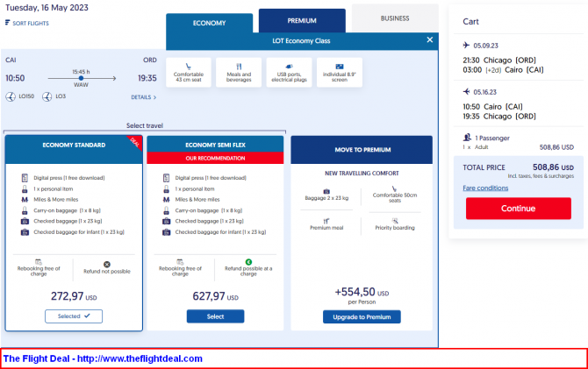Viewport: 588px width, 369px height.
Task: Click Checked baggage 1 x 23 kg icon in Economy Semi Flex
Action: pyautogui.click(x=166, y=222)
